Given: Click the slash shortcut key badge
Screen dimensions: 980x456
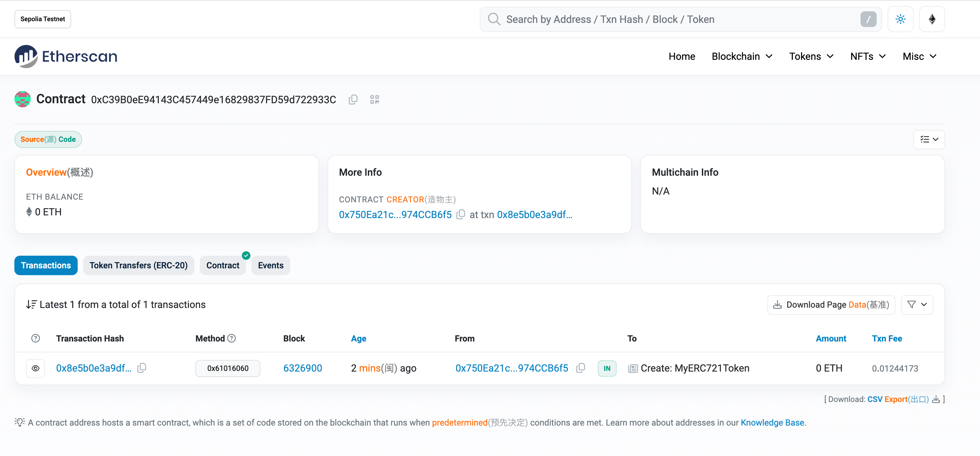Looking at the screenshot, I should pyautogui.click(x=868, y=19).
